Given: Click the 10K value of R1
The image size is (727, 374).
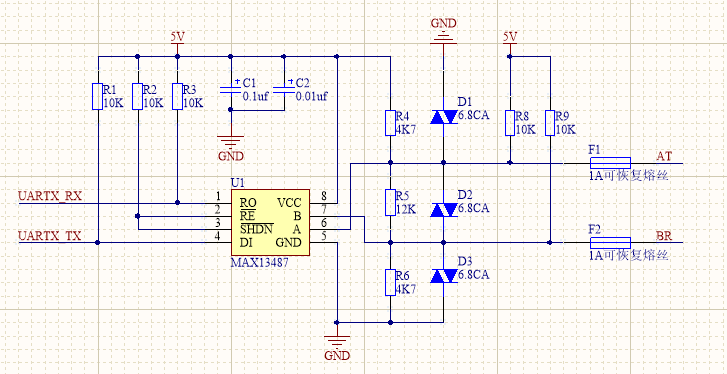Looking at the screenshot, I should pyautogui.click(x=114, y=103).
